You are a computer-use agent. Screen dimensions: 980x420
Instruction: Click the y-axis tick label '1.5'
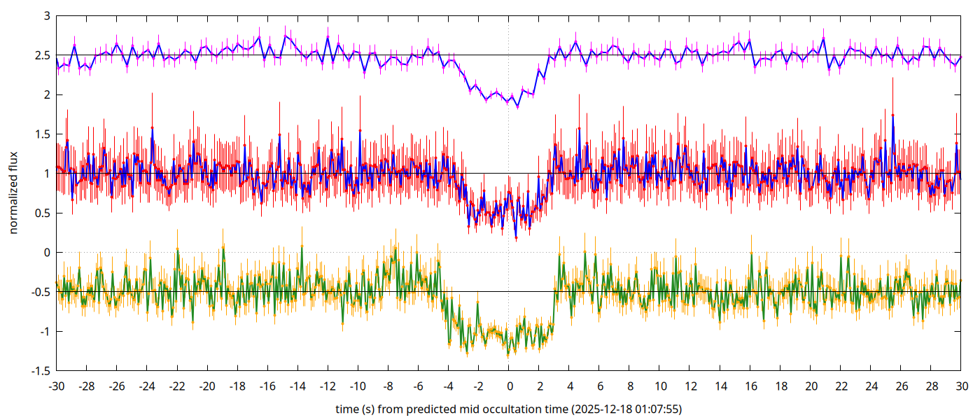(x=41, y=134)
